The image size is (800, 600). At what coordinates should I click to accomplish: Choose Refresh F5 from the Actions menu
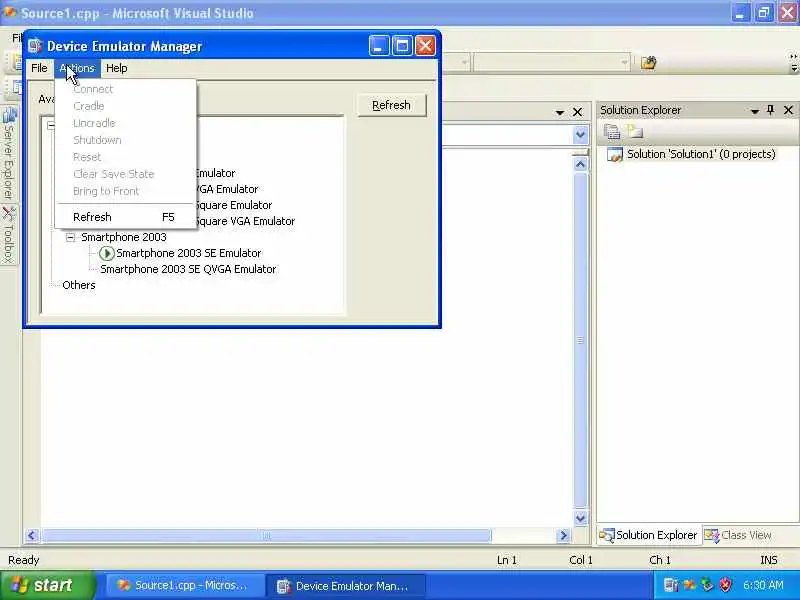point(123,217)
